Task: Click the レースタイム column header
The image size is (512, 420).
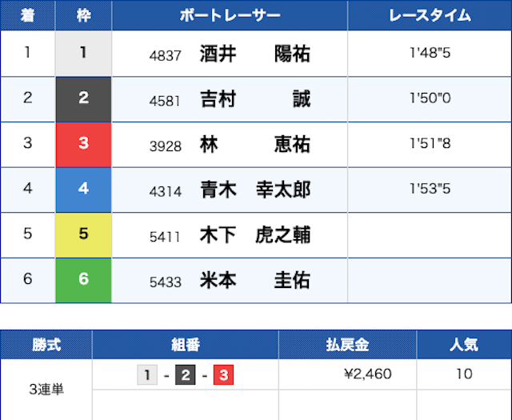Action: (x=429, y=15)
